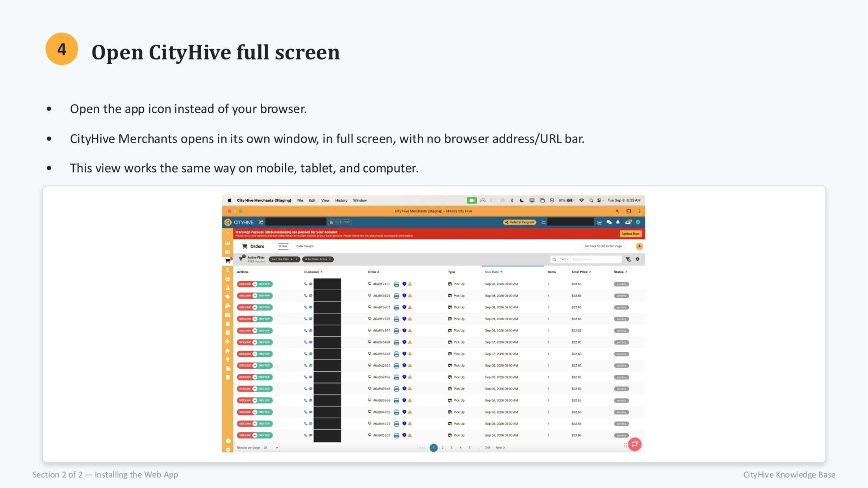Screen dimensions: 868x488
Task: Open the Text search type dropdown
Action: click(x=564, y=259)
